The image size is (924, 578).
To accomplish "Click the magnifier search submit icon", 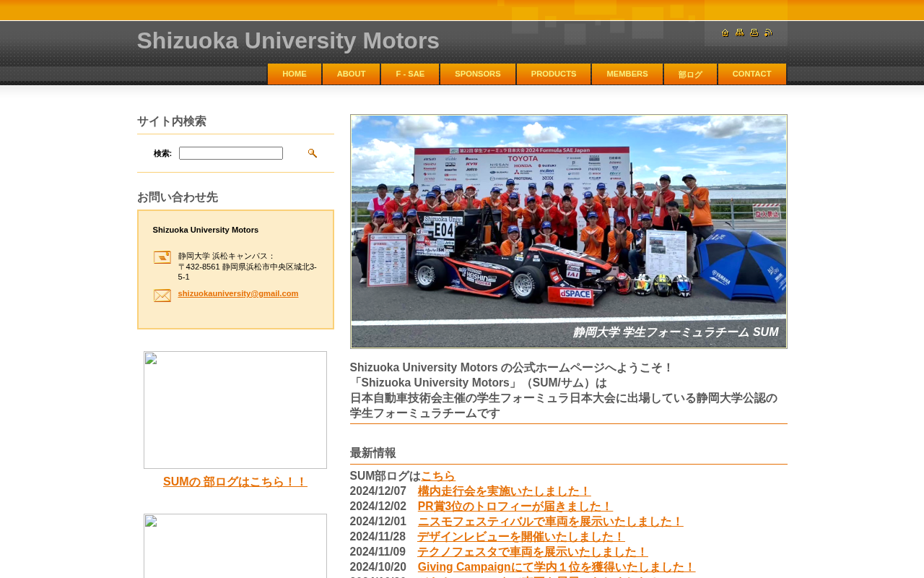I will point(313,153).
